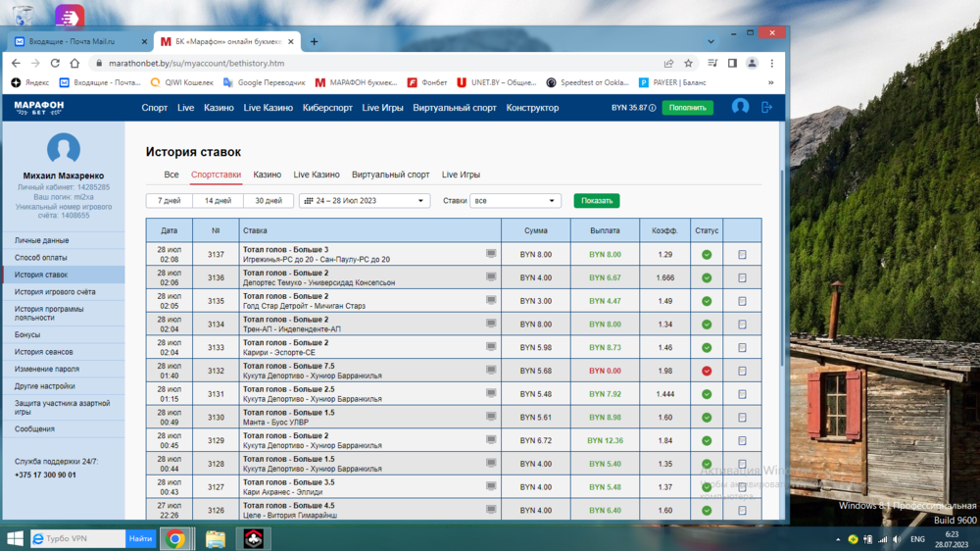Open Спорт in the top navigation

click(x=155, y=108)
